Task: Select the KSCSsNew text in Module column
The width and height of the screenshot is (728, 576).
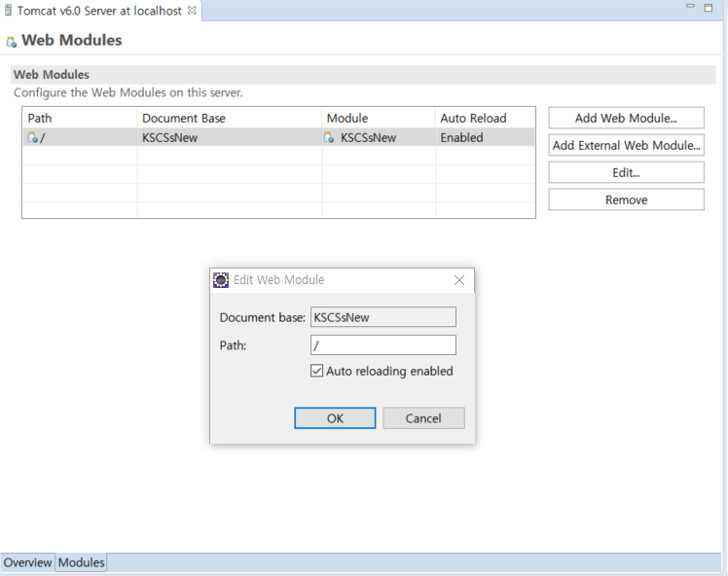Action: (368, 138)
